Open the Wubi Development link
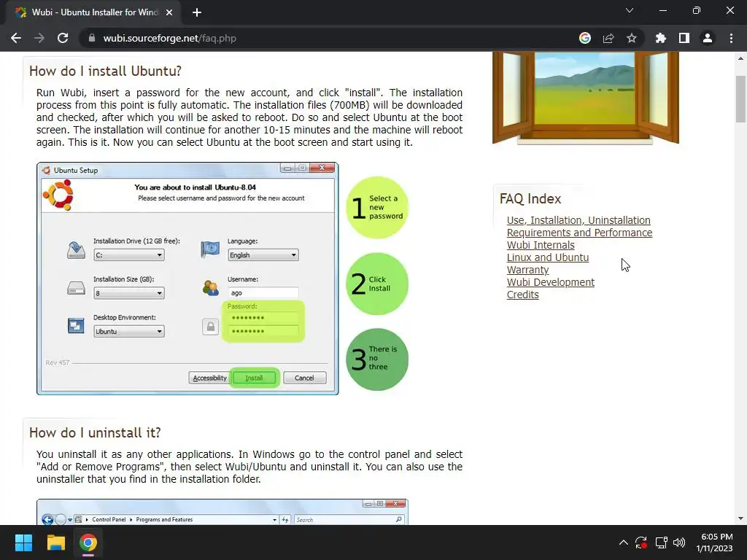The width and height of the screenshot is (747, 560). tap(551, 282)
